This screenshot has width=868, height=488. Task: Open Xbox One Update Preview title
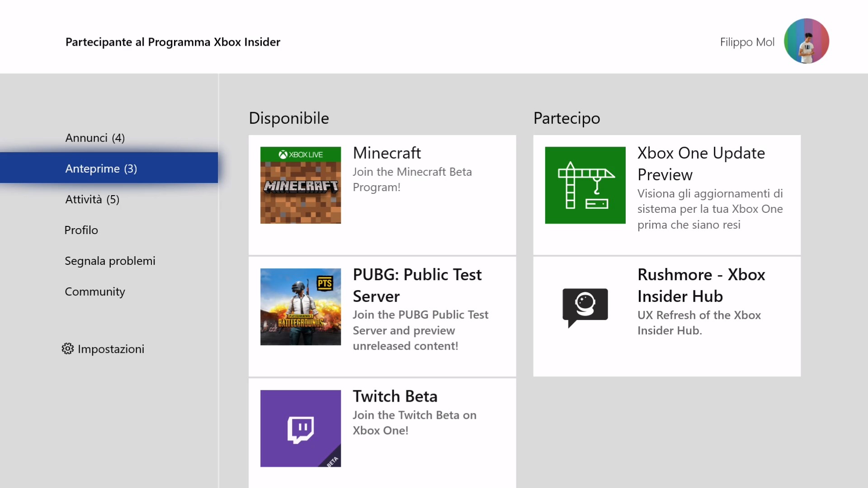coord(701,164)
